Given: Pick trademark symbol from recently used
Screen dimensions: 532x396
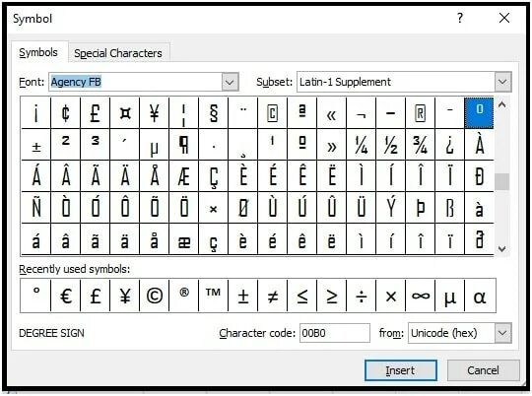Looking at the screenshot, I should 214,296.
